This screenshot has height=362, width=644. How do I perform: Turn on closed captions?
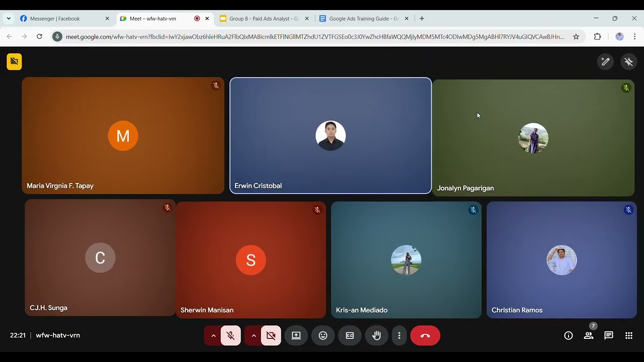350,335
